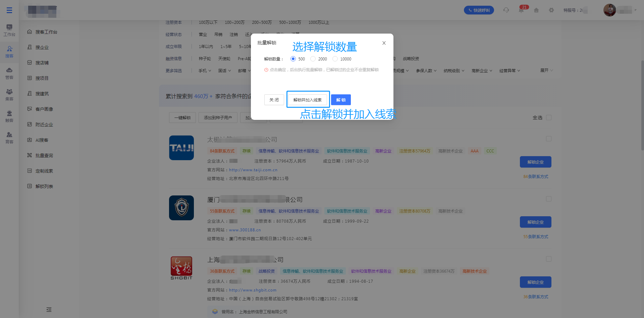Expand the 纳税级别 filter dropdown
This screenshot has height=318, width=644.
[x=454, y=71]
